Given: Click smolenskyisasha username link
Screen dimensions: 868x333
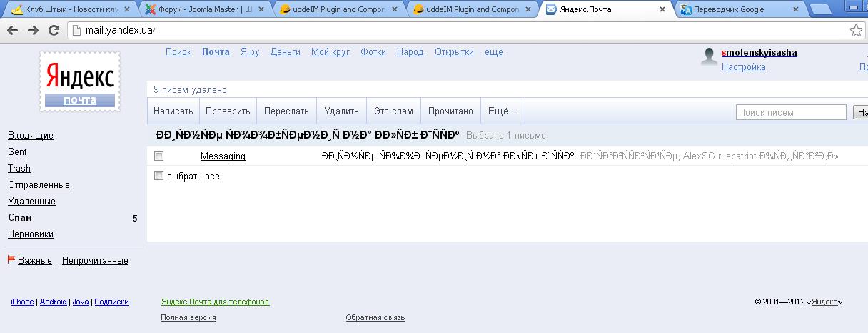Looking at the screenshot, I should click(x=759, y=53).
